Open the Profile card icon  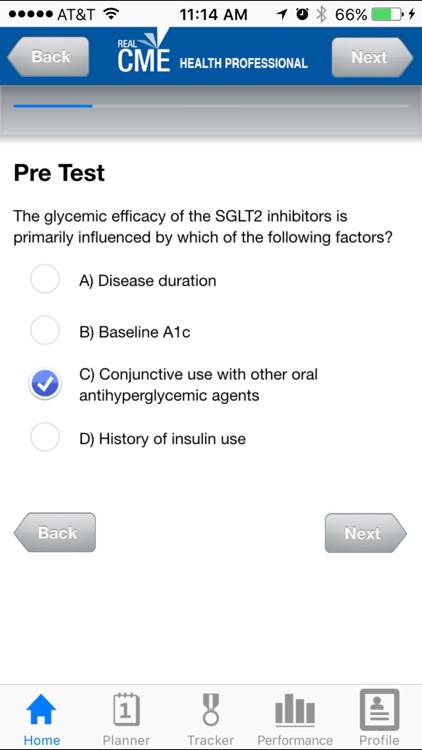point(379,709)
